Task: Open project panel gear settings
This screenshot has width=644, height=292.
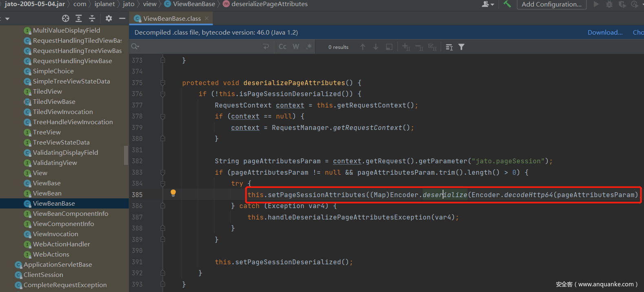Action: pyautogui.click(x=108, y=18)
